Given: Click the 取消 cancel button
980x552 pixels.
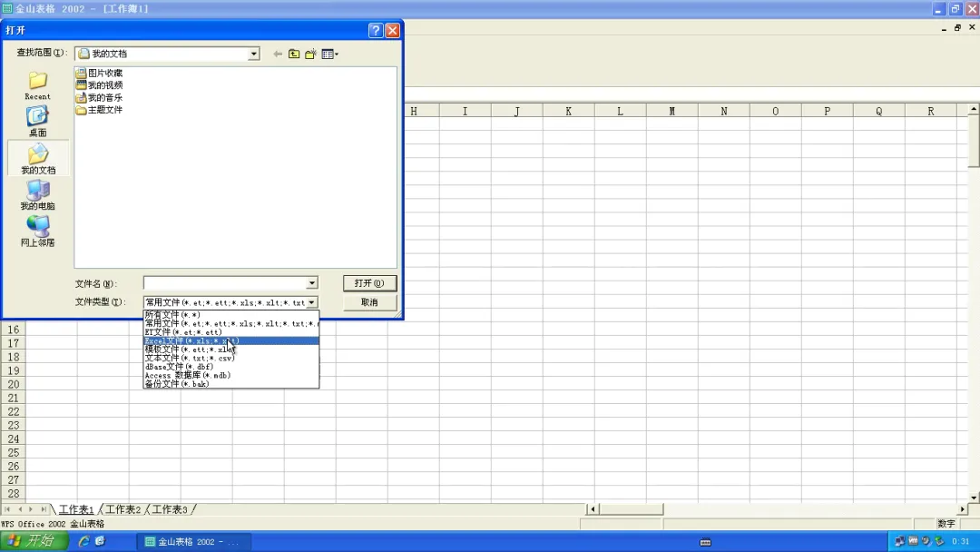Looking at the screenshot, I should pos(369,302).
